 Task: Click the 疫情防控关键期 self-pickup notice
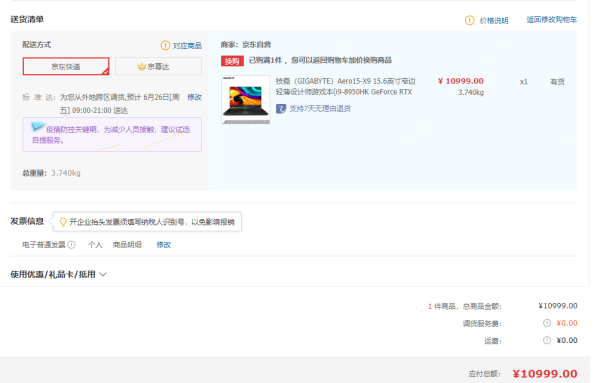(112, 135)
